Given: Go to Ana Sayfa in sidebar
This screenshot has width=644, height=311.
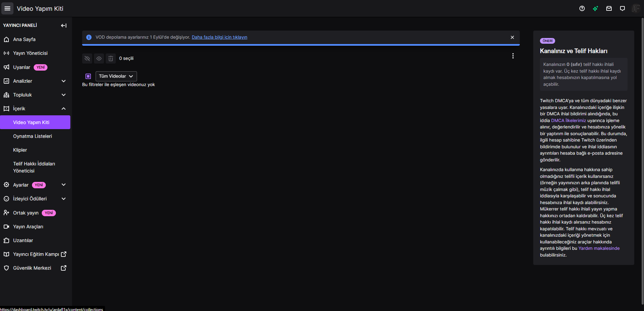Looking at the screenshot, I should click(x=35, y=39).
